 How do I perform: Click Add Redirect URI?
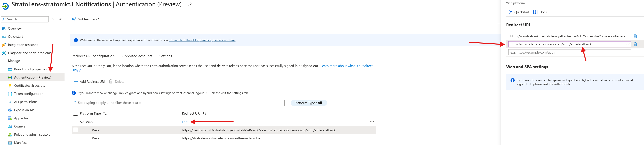pyautogui.click(x=89, y=82)
